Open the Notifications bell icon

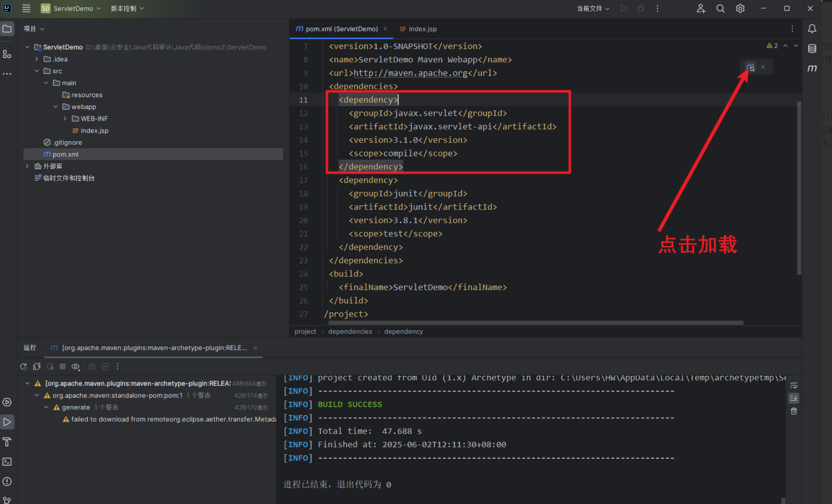(812, 29)
